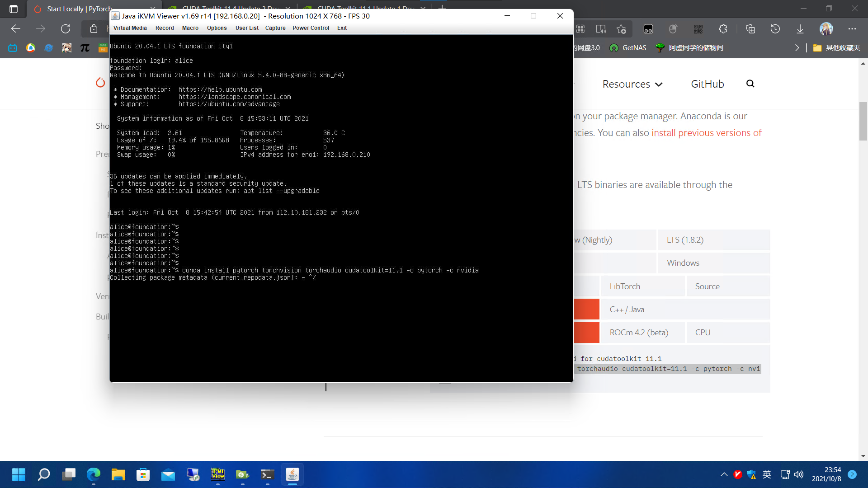
Task: Open the GitHub link on the PyTorch page
Action: click(x=707, y=84)
